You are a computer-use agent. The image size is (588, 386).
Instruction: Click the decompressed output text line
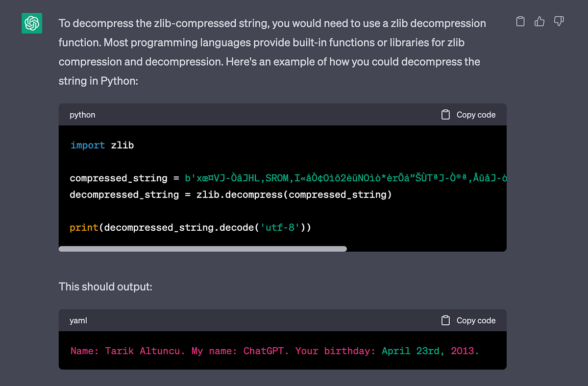click(274, 351)
